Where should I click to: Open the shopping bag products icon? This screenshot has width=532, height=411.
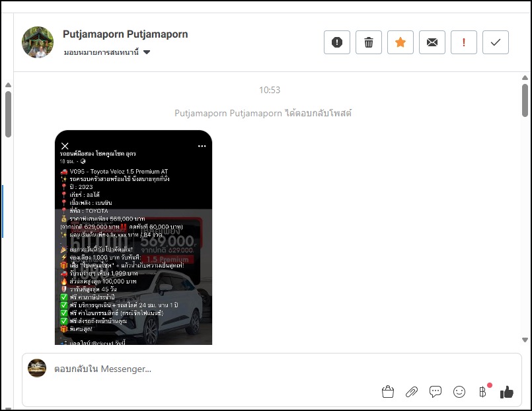pyautogui.click(x=388, y=392)
